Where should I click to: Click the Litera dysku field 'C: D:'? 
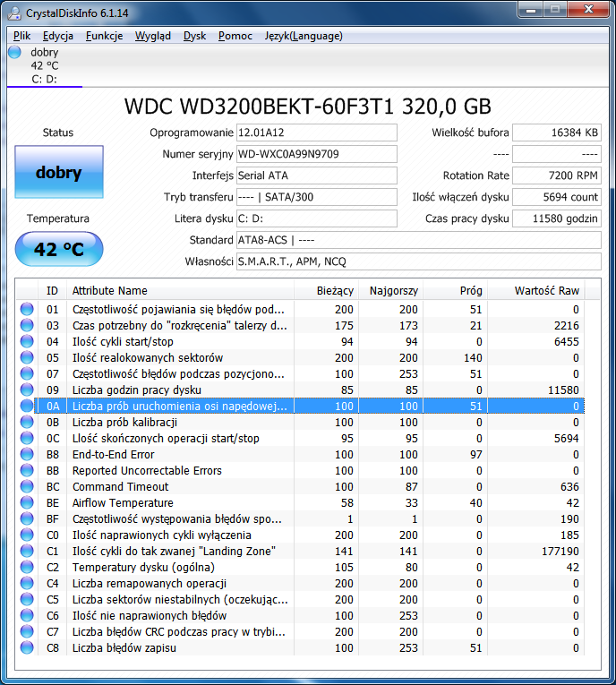pos(317,218)
